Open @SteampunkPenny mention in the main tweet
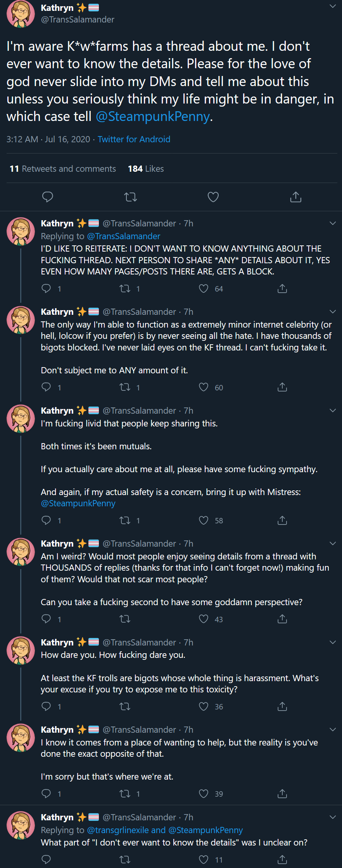Viewport: 342px width, 868px height. [x=153, y=117]
